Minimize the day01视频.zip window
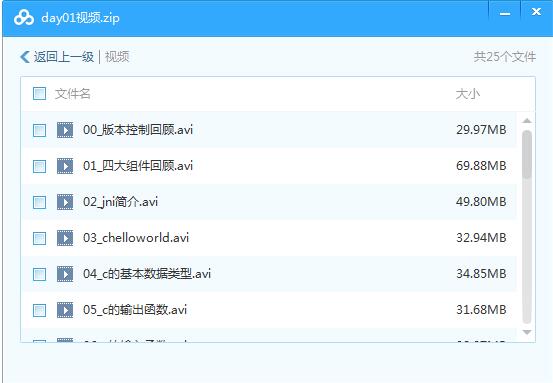The image size is (553, 383). [505, 13]
